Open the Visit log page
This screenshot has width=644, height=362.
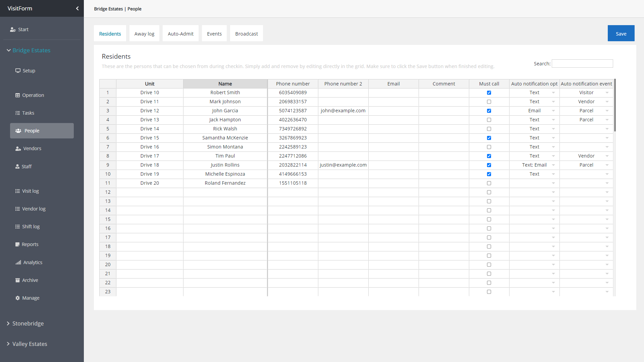(x=30, y=191)
